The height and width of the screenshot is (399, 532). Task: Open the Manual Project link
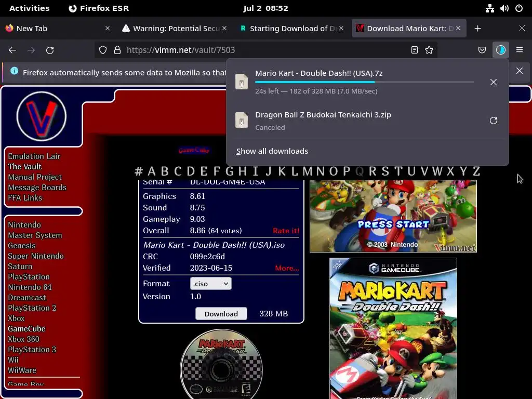[35, 177]
